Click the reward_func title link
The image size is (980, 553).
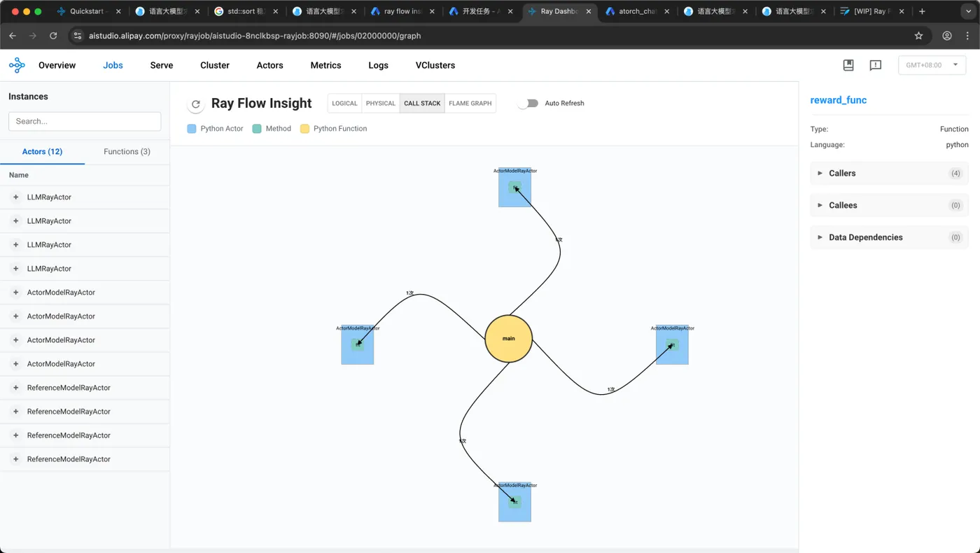click(839, 100)
